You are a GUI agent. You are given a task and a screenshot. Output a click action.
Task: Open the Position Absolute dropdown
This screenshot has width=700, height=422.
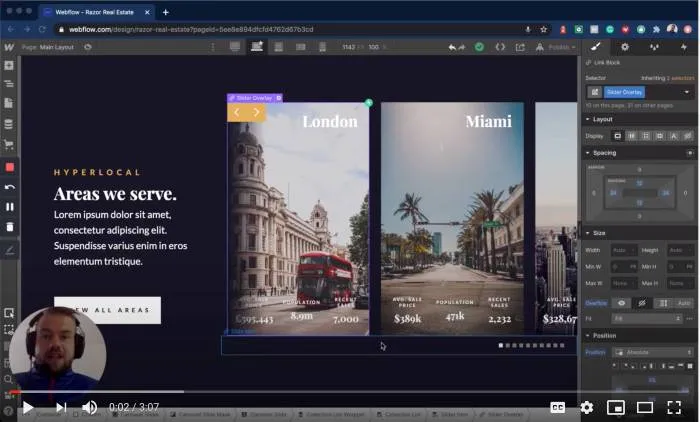tap(653, 352)
